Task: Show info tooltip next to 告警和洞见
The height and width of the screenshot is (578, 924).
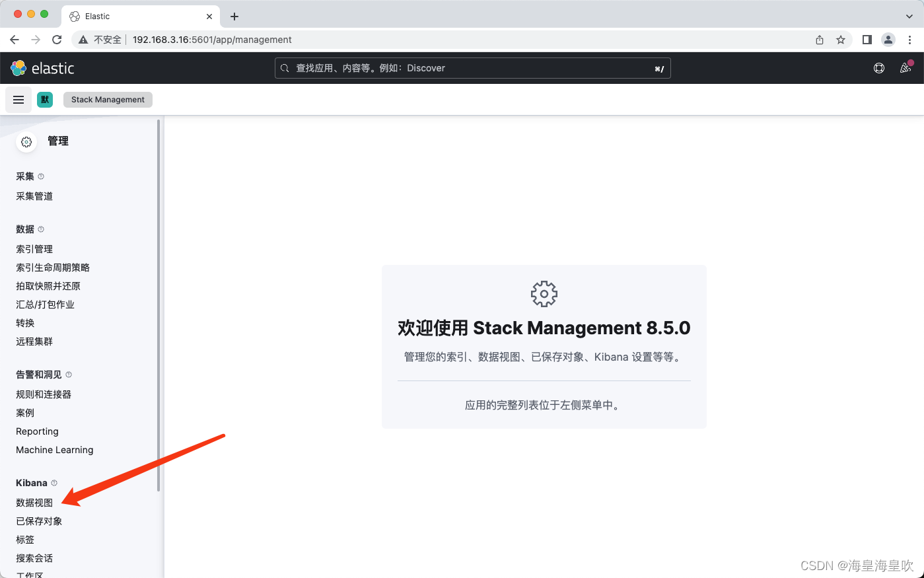Action: point(69,375)
